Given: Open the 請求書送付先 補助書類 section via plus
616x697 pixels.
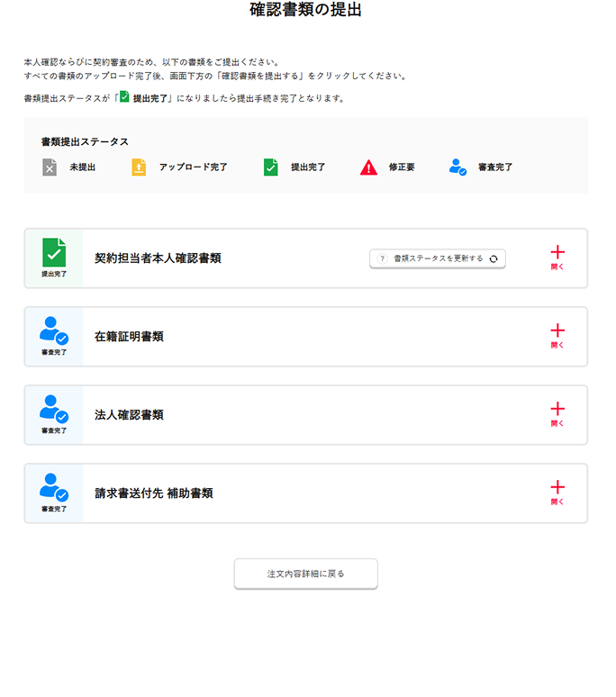Looking at the screenshot, I should pos(557,488).
